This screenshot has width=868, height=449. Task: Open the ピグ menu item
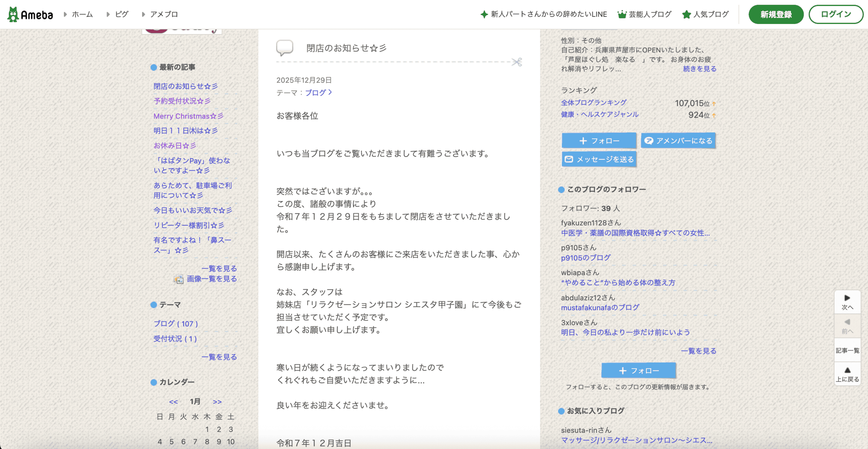(x=122, y=14)
